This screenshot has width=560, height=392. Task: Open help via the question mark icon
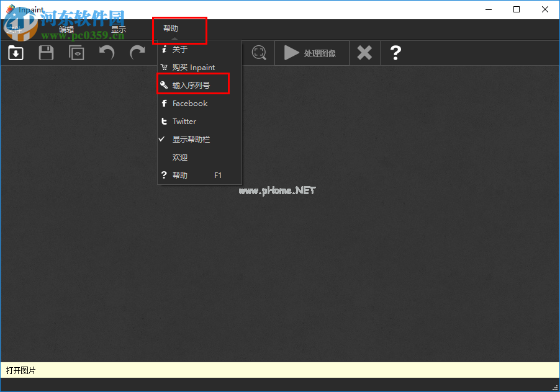[395, 53]
